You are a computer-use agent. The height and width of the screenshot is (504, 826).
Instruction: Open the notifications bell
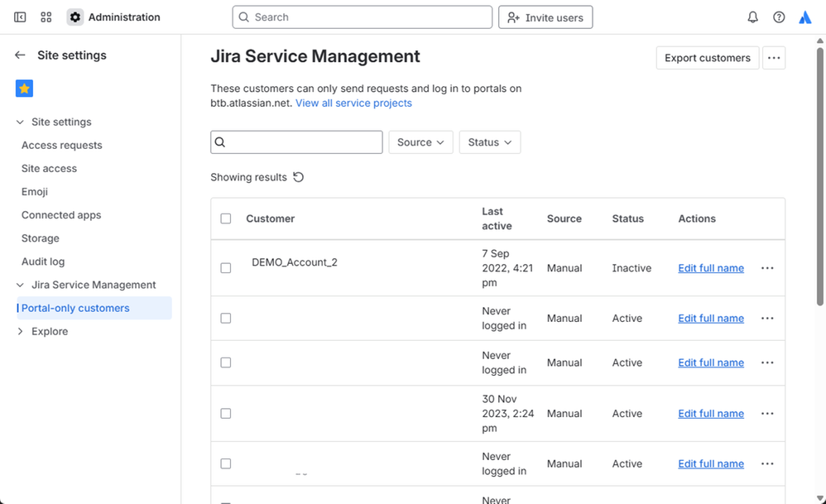point(752,17)
